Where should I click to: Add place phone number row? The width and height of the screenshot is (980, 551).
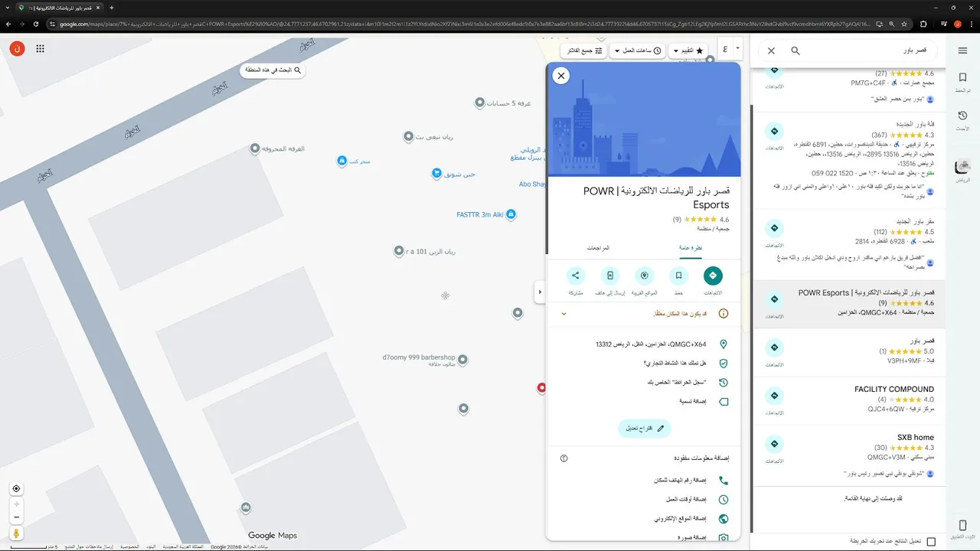tap(643, 481)
